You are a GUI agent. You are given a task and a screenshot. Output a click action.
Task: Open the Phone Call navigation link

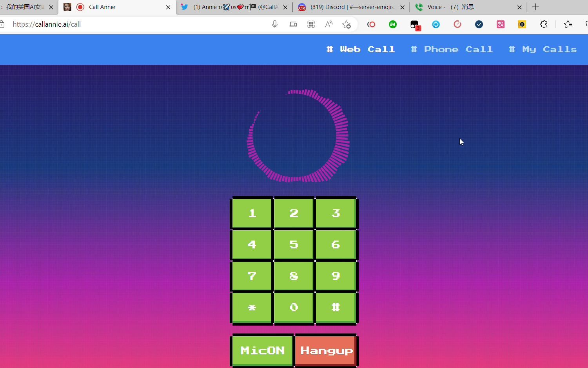click(452, 49)
